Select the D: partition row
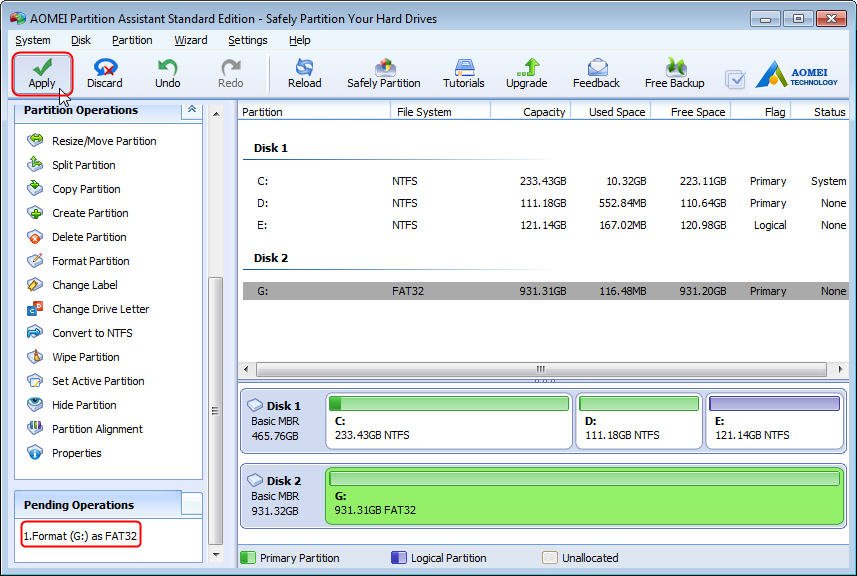 544,203
